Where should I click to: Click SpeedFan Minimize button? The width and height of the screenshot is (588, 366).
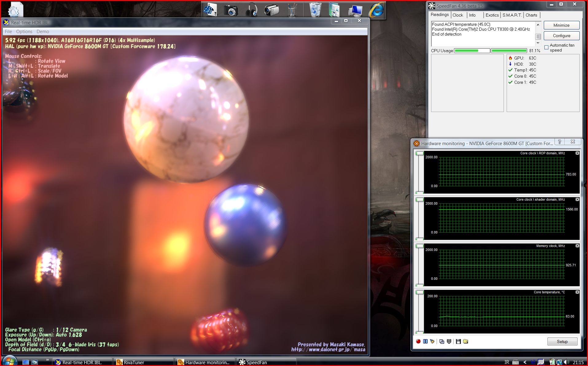pyautogui.click(x=561, y=25)
